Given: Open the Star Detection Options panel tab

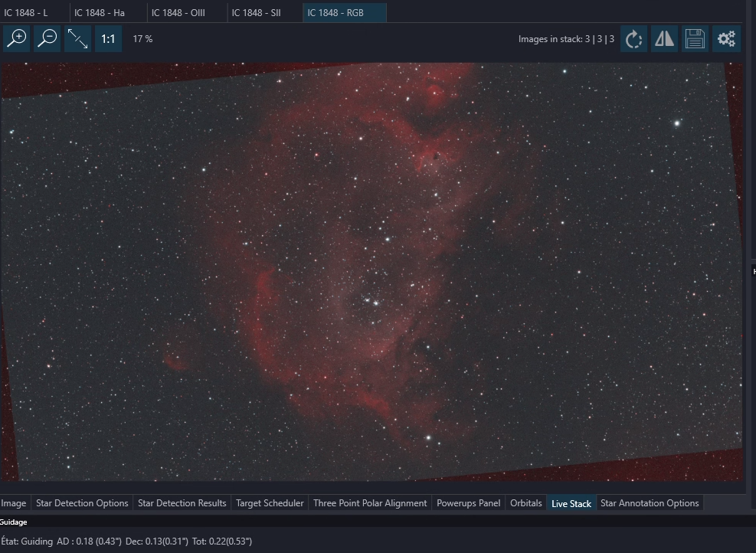Looking at the screenshot, I should tap(82, 503).
